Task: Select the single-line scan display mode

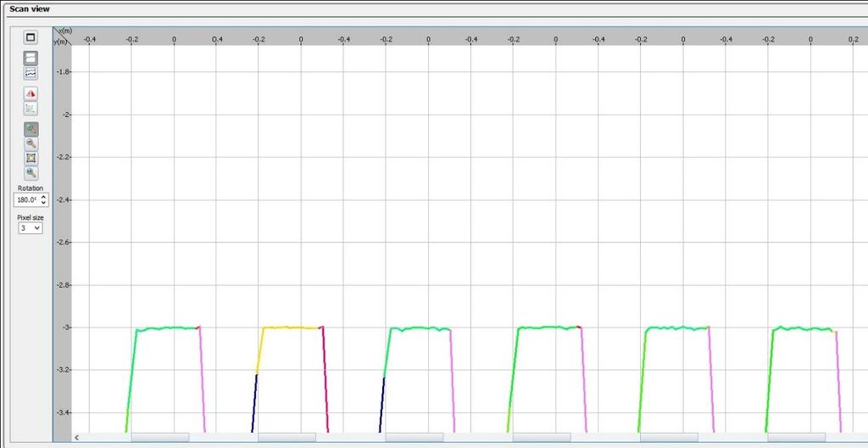Action: click(x=31, y=59)
